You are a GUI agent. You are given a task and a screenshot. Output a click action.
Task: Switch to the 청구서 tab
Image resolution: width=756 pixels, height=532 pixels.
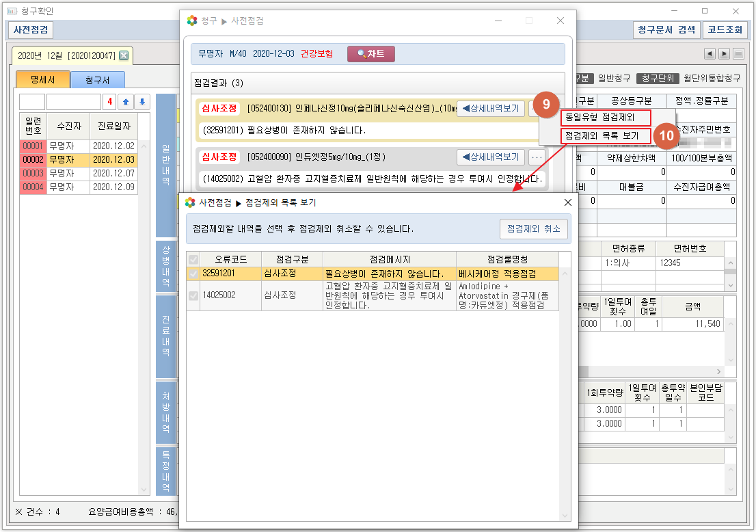pyautogui.click(x=98, y=80)
